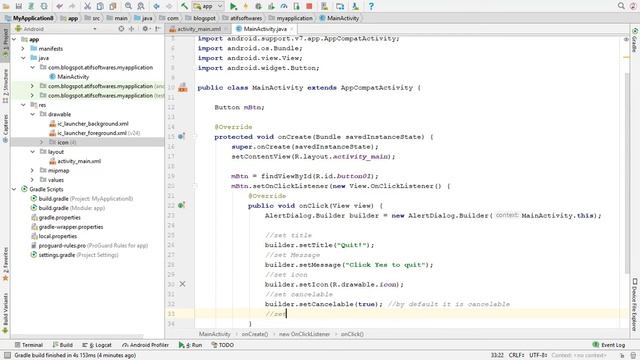Click the Cut scissors icon
640x360 pixels.
click(x=87, y=6)
